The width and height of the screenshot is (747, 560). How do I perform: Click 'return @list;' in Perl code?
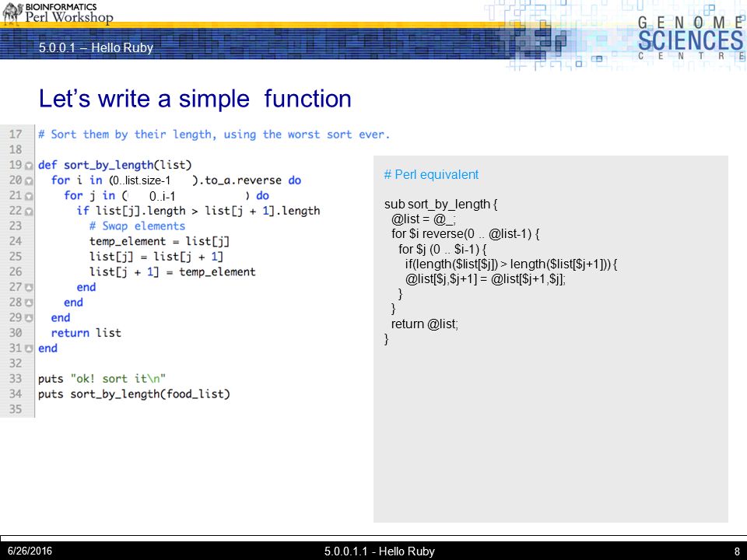(x=425, y=324)
